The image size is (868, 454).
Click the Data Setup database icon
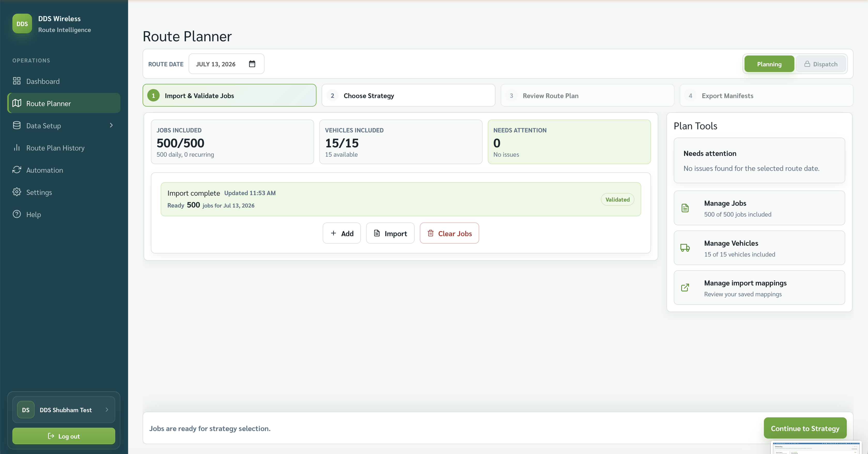pos(17,125)
